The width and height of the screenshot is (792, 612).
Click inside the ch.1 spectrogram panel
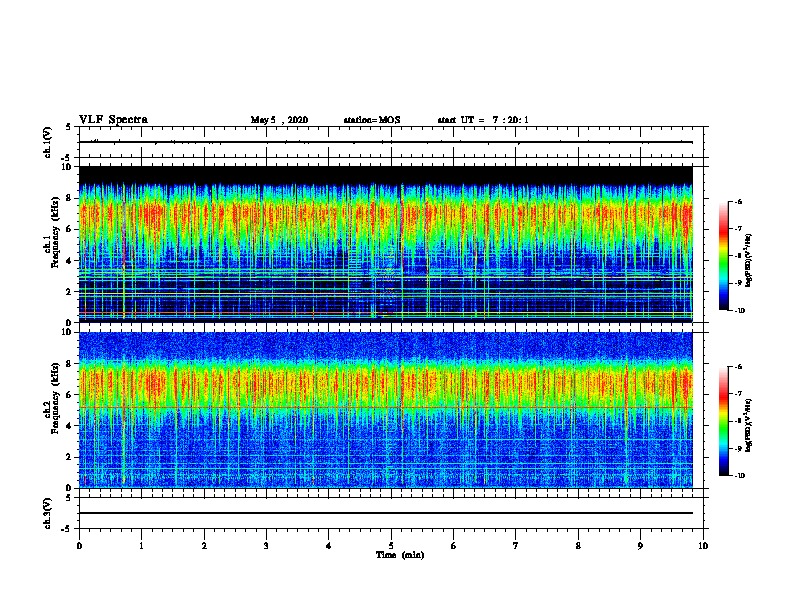pyautogui.click(x=385, y=244)
